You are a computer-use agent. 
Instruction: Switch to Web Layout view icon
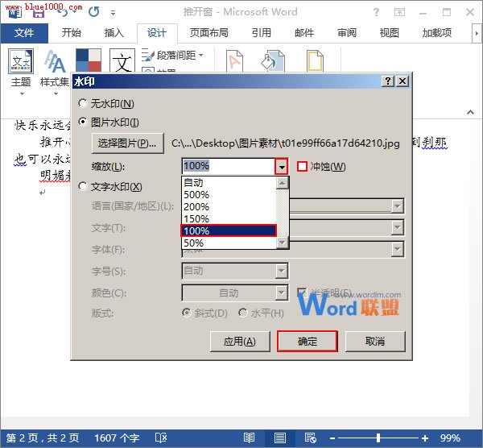pyautogui.click(x=310, y=438)
